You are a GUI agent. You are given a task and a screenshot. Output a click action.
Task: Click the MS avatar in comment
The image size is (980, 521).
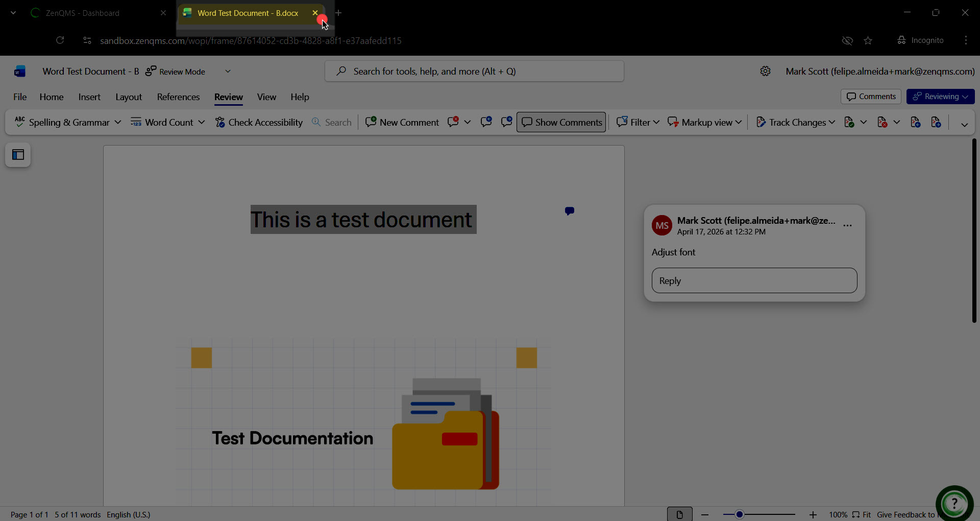point(662,225)
